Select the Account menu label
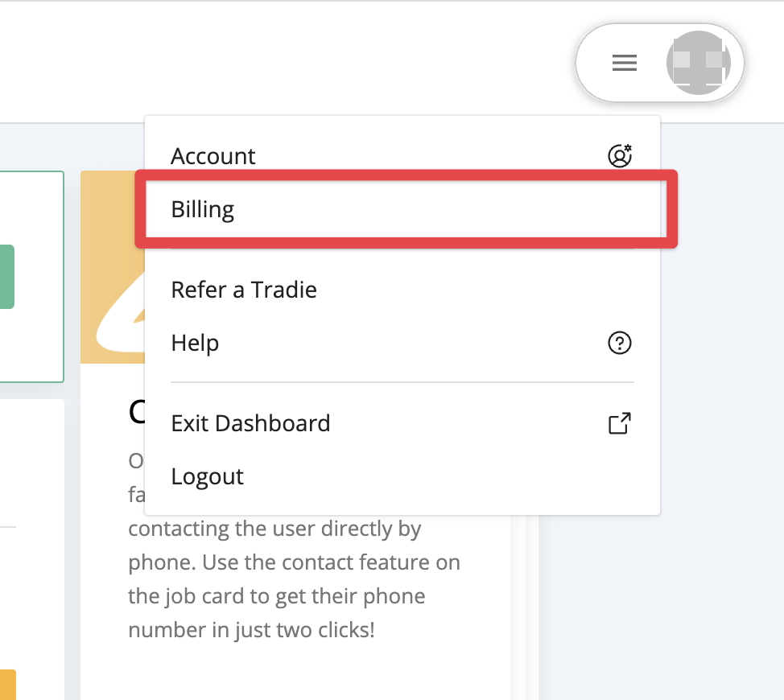Screen dimensions: 784x700 213,156
